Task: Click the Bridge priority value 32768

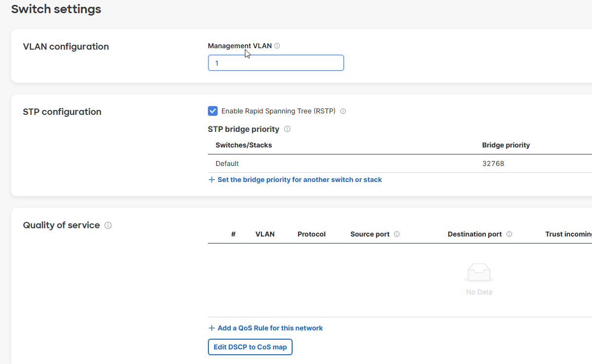Action: coord(493,164)
